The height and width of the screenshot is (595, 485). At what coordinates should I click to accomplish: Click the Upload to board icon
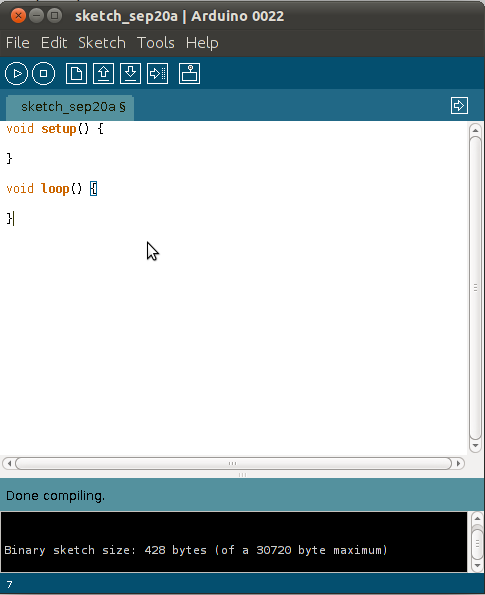coord(157,73)
